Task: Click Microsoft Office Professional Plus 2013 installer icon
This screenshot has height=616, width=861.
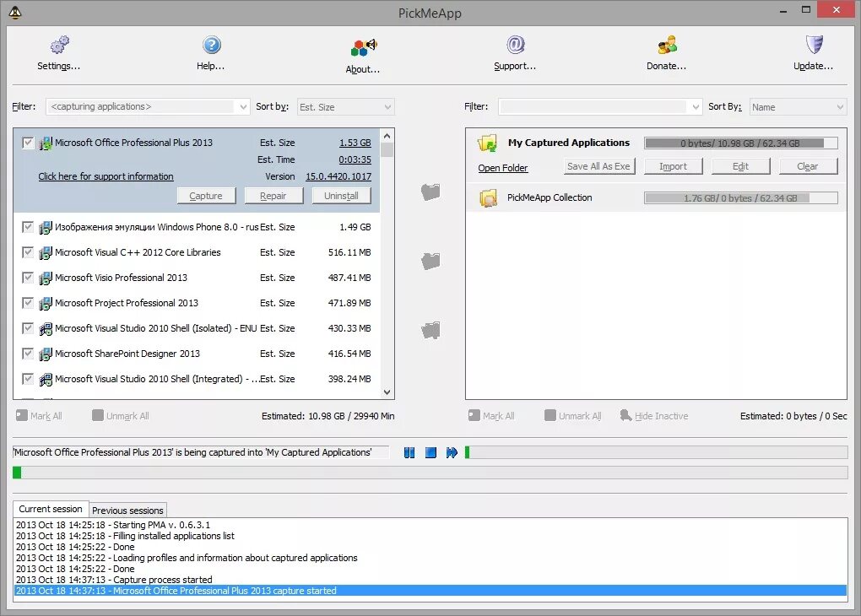Action: point(46,143)
